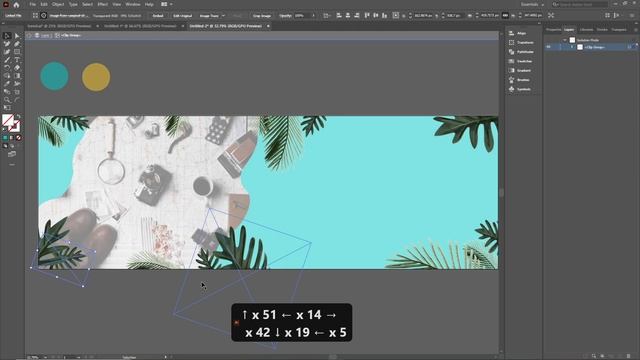Set color mode to None (red slash)
Screen dimensions: 640x360
click(x=18, y=138)
